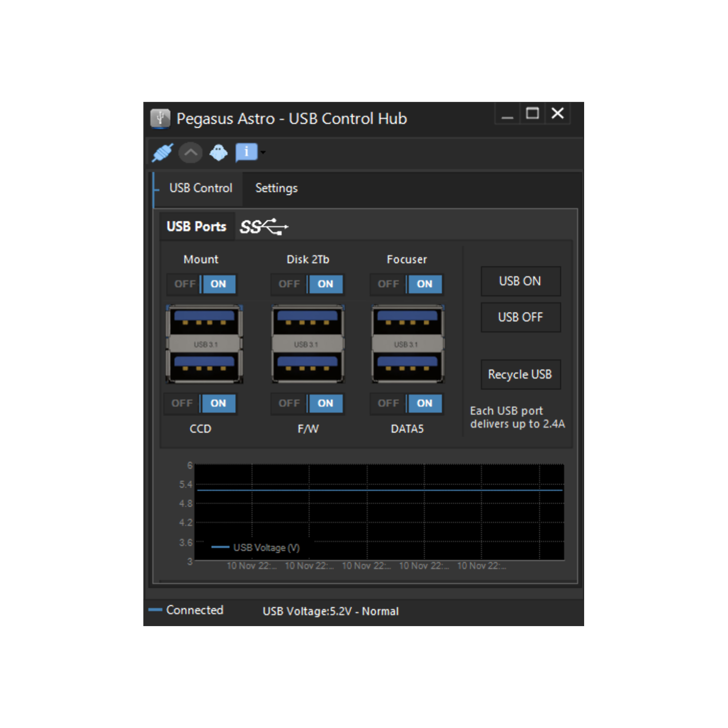Maximize the USB Control Hub window

tap(532, 114)
